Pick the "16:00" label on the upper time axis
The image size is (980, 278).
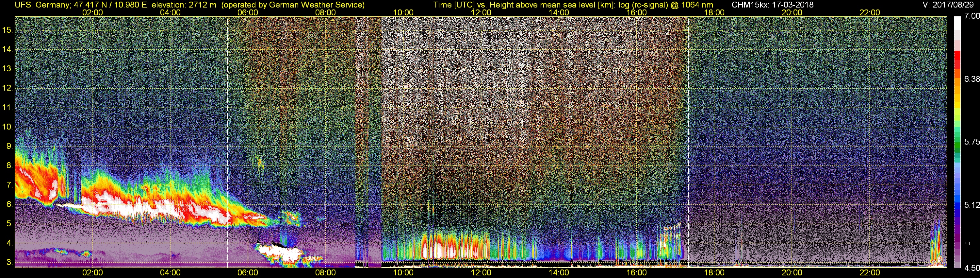click(x=636, y=12)
